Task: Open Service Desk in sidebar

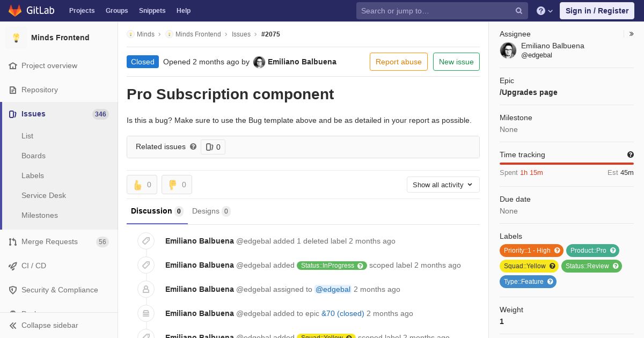Action: click(43, 195)
